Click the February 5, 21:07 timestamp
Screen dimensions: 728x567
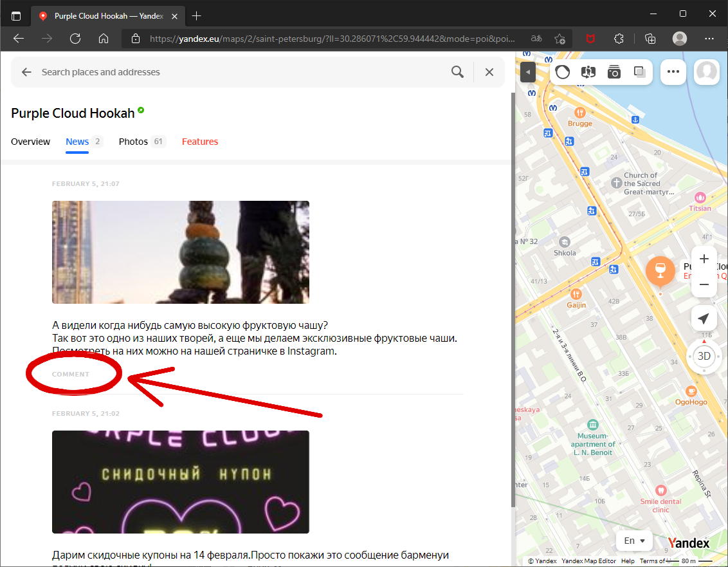pyautogui.click(x=86, y=183)
